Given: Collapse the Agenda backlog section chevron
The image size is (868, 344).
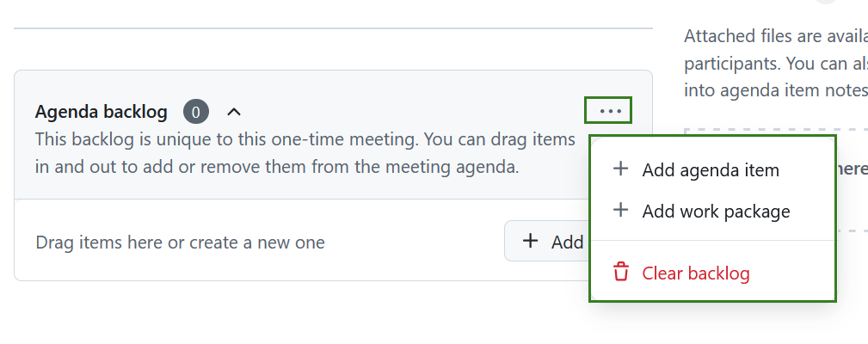Looking at the screenshot, I should 234,112.
